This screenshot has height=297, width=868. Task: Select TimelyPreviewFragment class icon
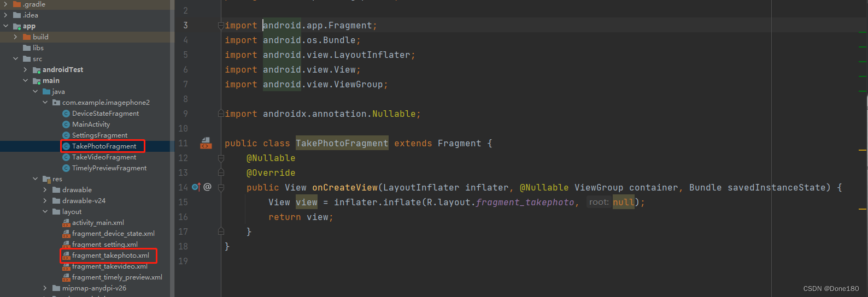66,168
